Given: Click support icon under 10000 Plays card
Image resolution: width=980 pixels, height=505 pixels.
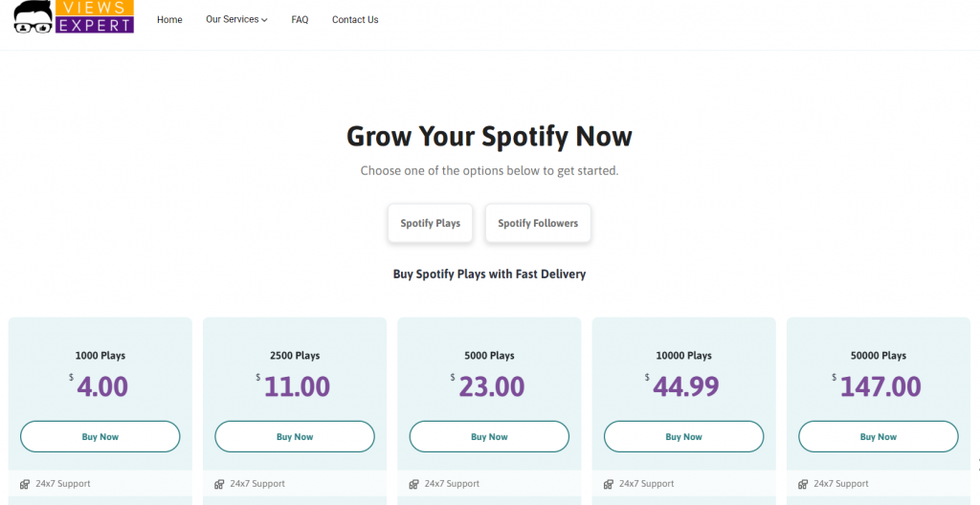Looking at the screenshot, I should (x=609, y=484).
